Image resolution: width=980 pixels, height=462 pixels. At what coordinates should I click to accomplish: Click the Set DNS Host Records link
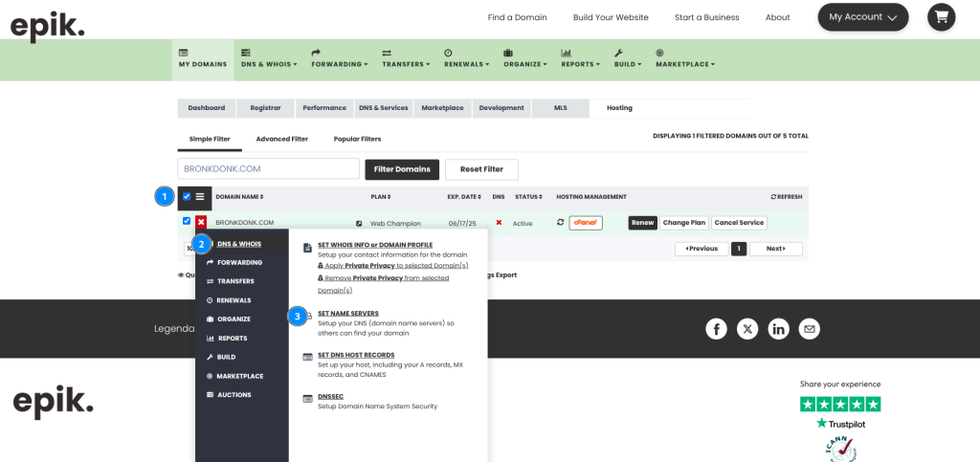[x=356, y=355]
